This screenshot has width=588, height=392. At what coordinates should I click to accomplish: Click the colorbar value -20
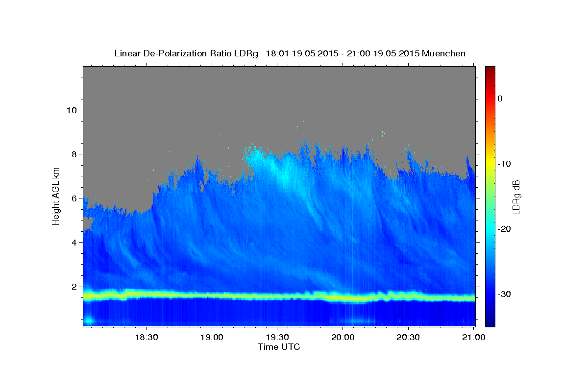click(505, 229)
